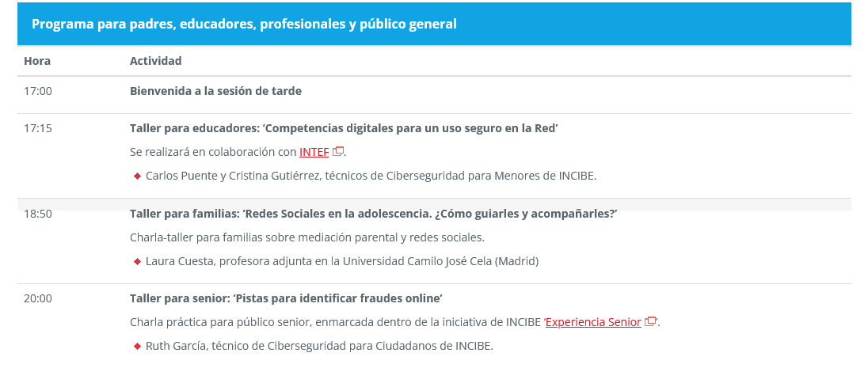Click the 'Taller para educadores' heading
868x368 pixels.
click(344, 128)
